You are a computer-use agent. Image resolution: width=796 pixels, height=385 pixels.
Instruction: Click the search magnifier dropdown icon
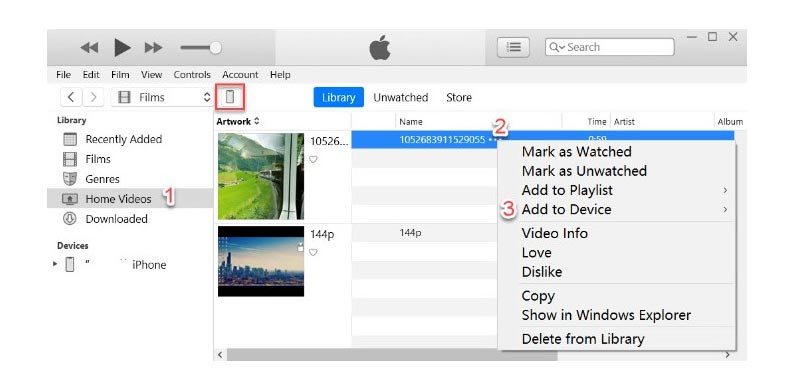(x=557, y=47)
